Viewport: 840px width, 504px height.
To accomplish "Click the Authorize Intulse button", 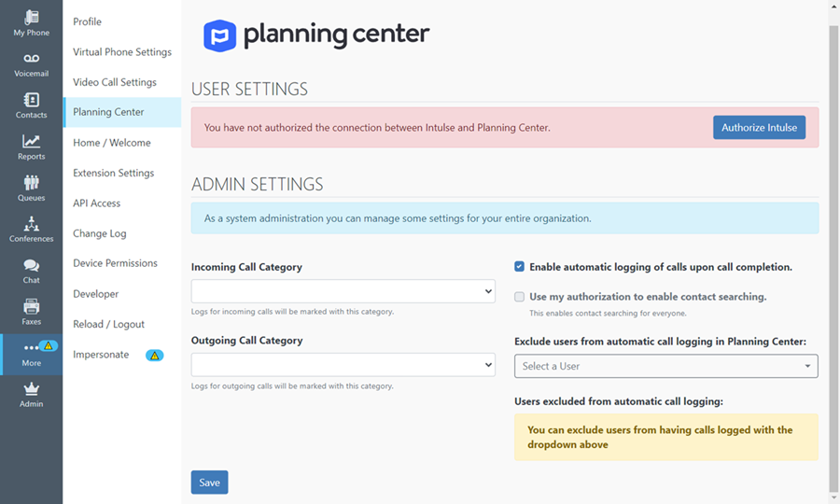I will [x=759, y=128].
